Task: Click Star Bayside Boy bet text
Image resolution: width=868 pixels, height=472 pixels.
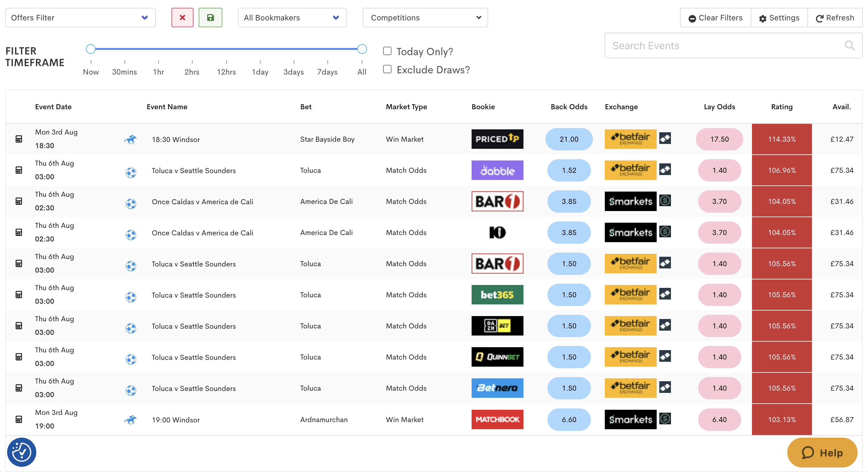Action: (x=327, y=139)
